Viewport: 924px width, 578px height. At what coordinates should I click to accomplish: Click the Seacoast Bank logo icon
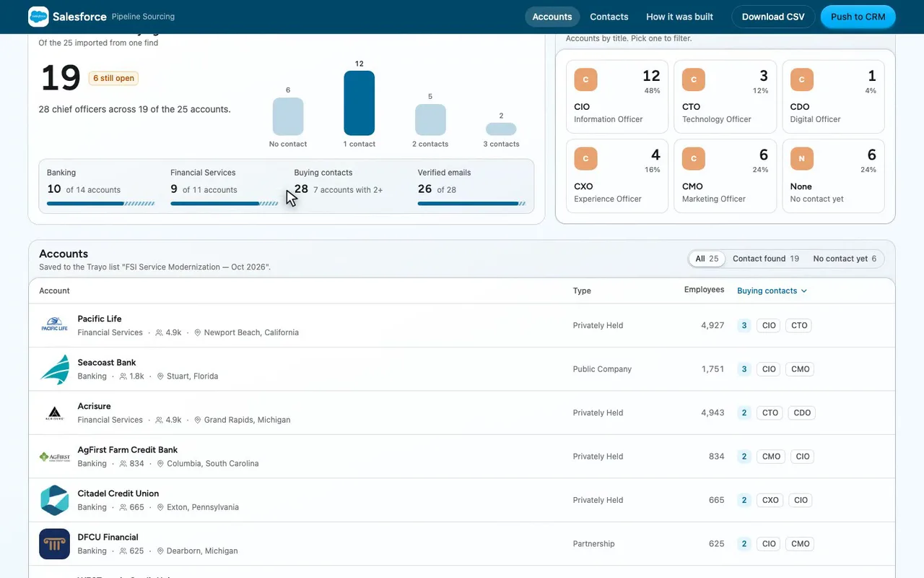54,369
